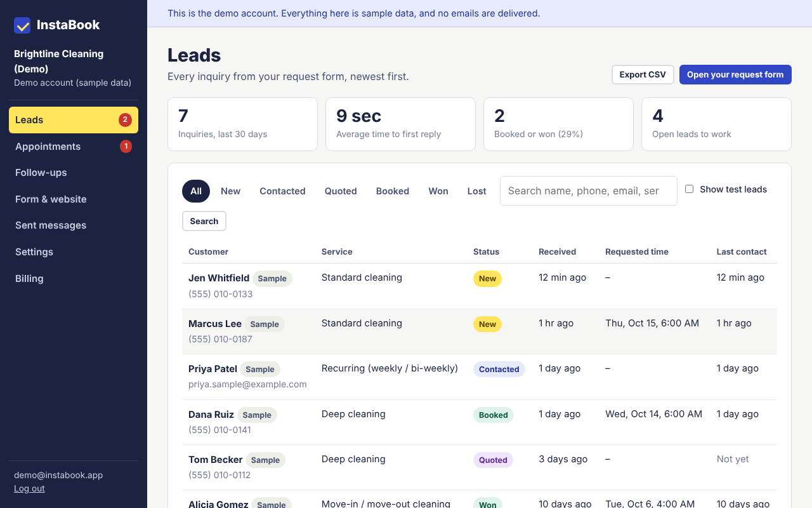Click the demo@instabook.app account email
The height and width of the screenshot is (508, 812).
pyautogui.click(x=58, y=475)
